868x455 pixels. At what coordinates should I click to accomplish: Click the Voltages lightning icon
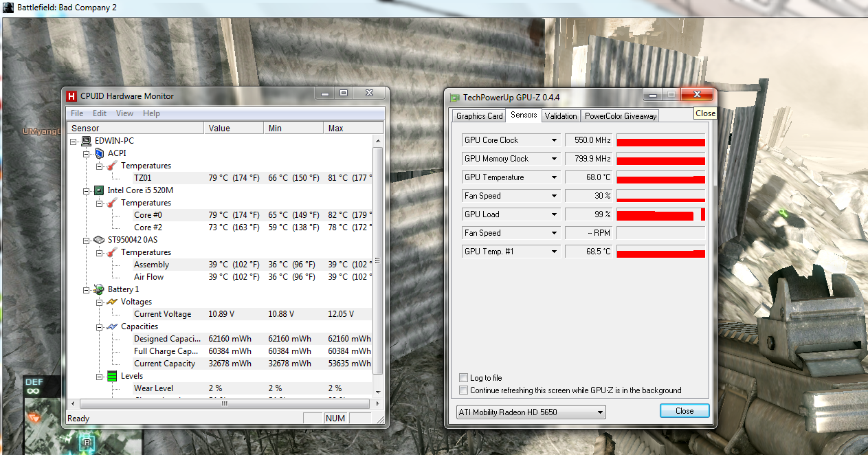112,302
